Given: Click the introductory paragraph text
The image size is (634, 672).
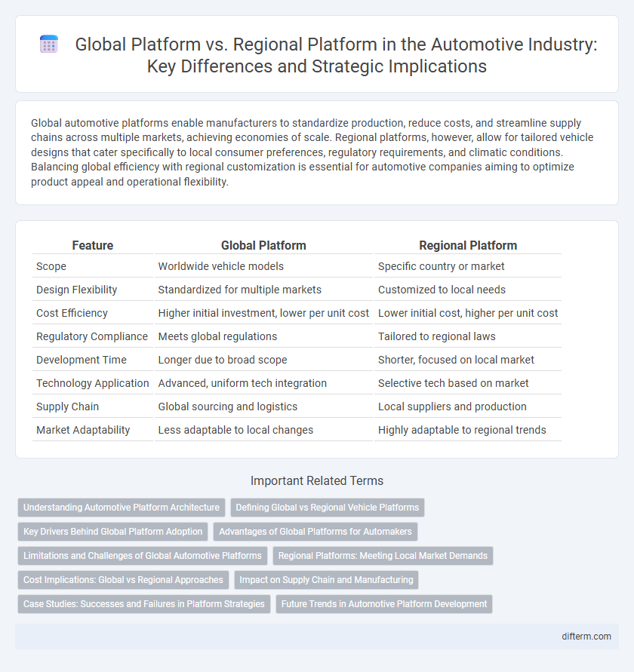Looking at the screenshot, I should tap(312, 152).
